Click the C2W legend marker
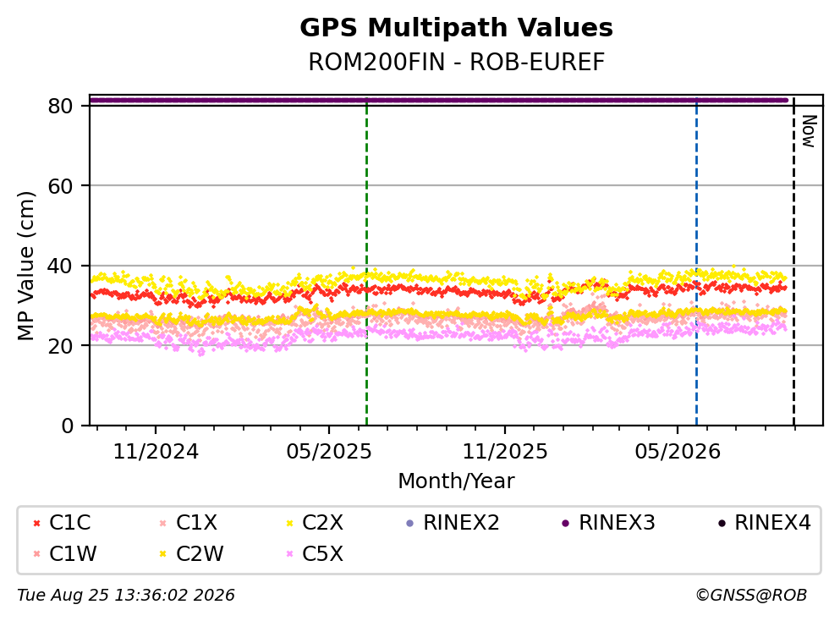Screen dimensions: 840x621 click(163, 554)
